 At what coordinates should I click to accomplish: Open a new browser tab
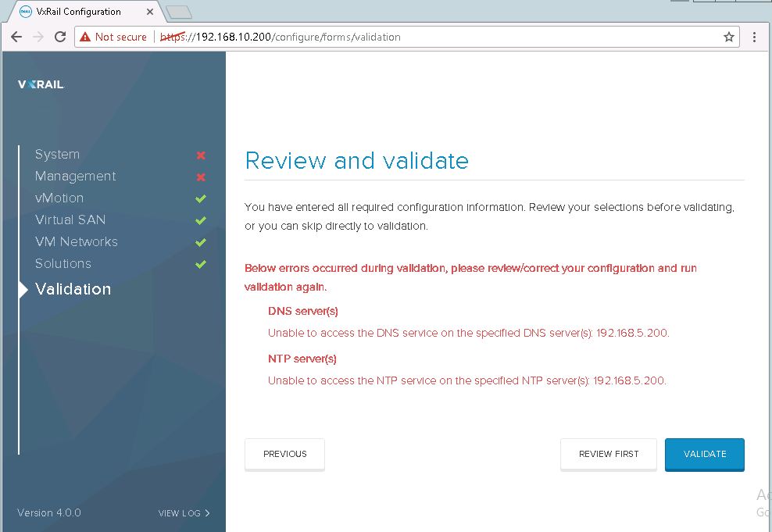point(179,12)
